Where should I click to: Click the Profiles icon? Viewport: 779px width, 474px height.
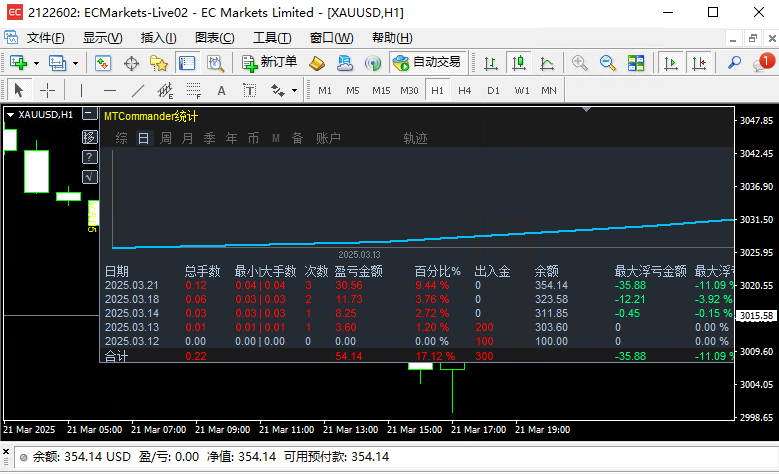pyautogui.click(x=57, y=63)
